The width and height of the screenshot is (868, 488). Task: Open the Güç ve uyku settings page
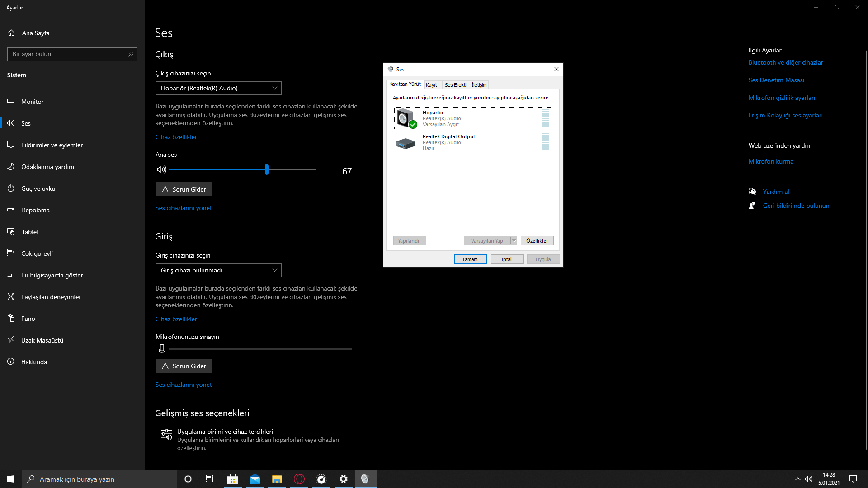point(38,188)
